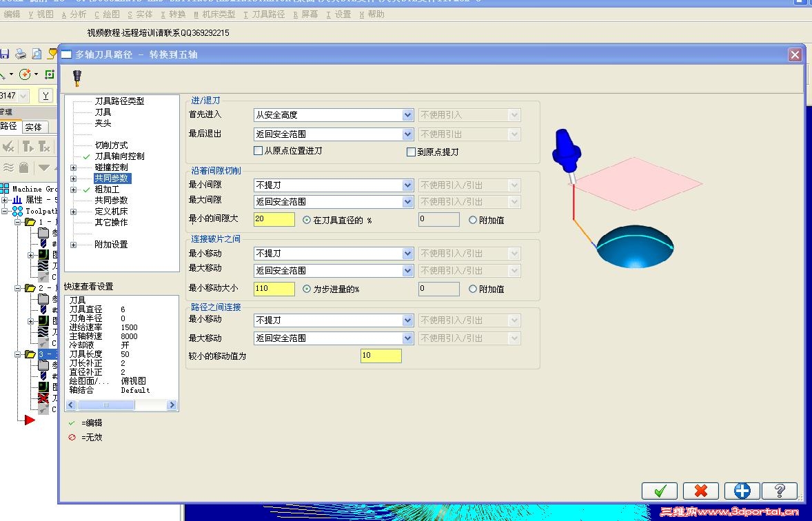Click the wavy backplot icon in manager

point(8,167)
